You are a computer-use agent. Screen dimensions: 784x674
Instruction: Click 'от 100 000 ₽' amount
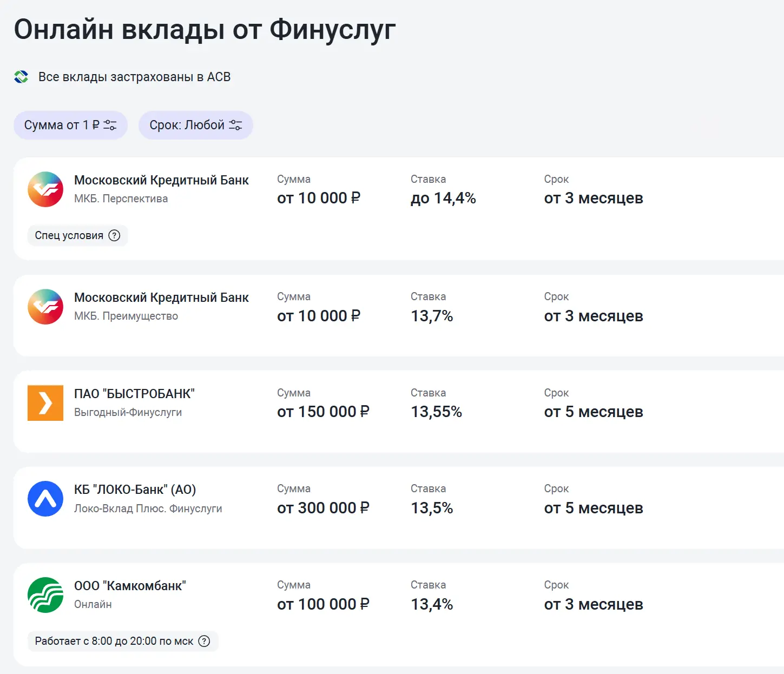tap(323, 604)
